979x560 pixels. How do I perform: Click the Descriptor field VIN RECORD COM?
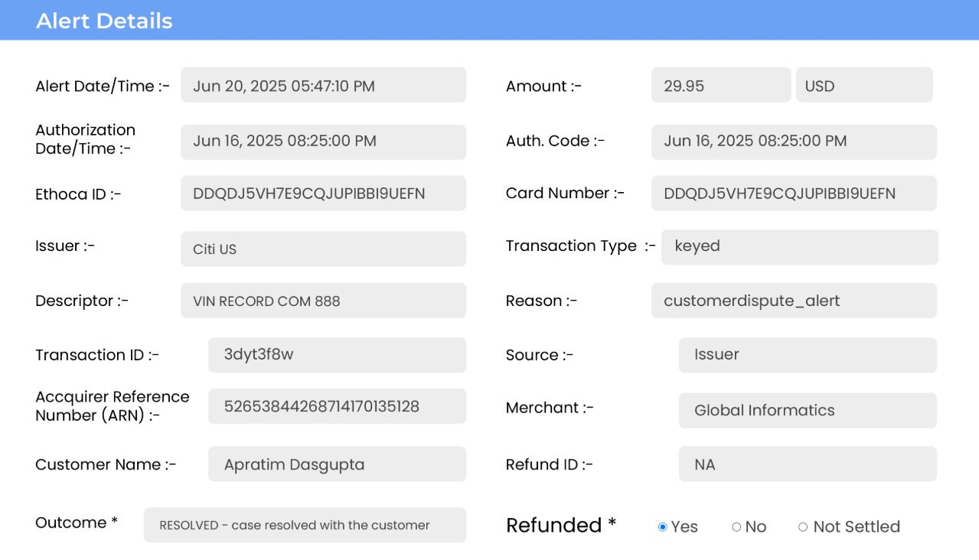pos(323,301)
